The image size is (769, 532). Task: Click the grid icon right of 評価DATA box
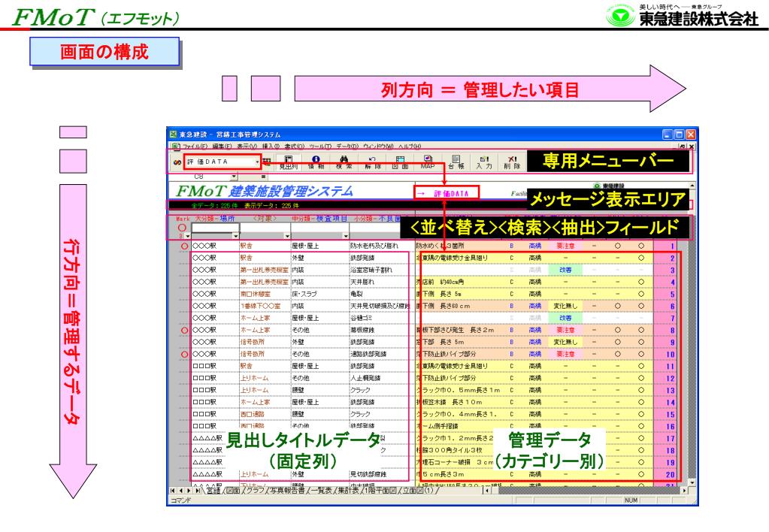[x=266, y=162]
